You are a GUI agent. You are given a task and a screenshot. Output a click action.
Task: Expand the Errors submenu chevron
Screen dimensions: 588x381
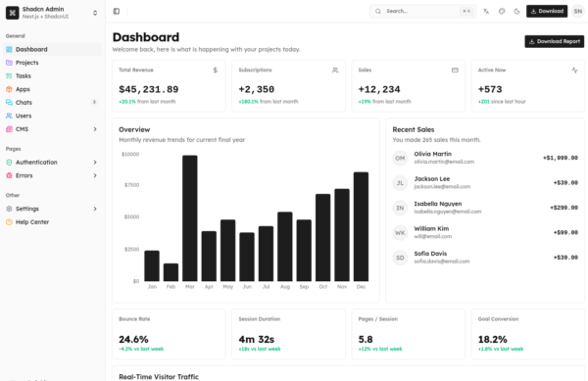pyautogui.click(x=95, y=175)
